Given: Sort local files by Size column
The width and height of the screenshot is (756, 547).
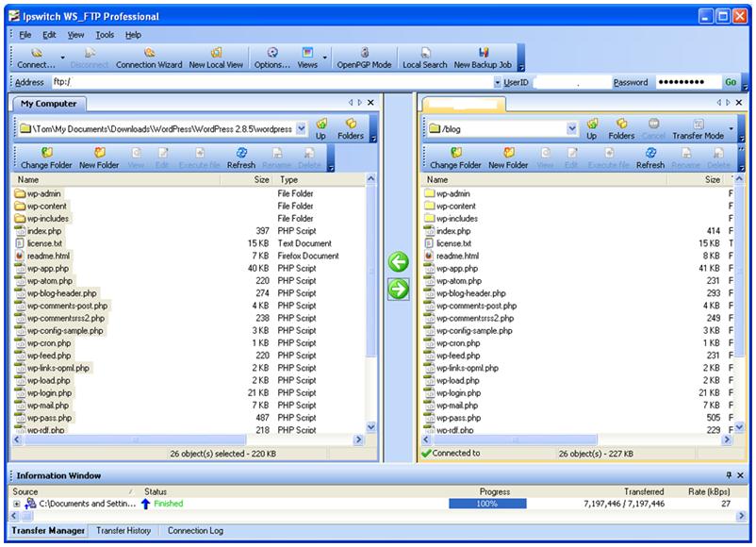Looking at the screenshot, I should pyautogui.click(x=247, y=179).
